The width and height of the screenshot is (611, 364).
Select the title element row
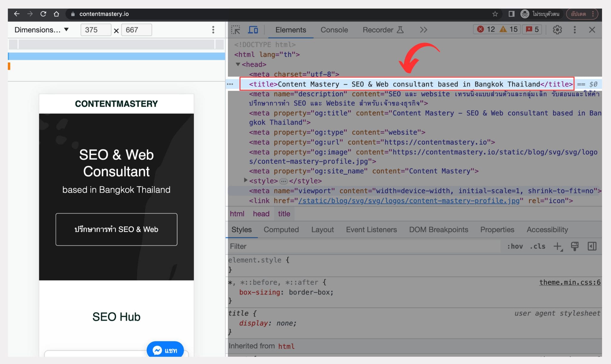[x=411, y=84]
